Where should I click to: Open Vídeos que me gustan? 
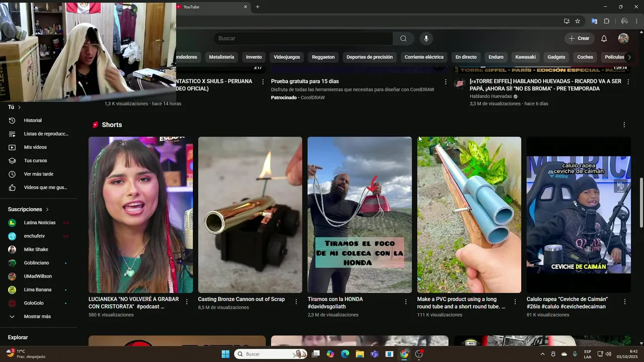click(39, 188)
